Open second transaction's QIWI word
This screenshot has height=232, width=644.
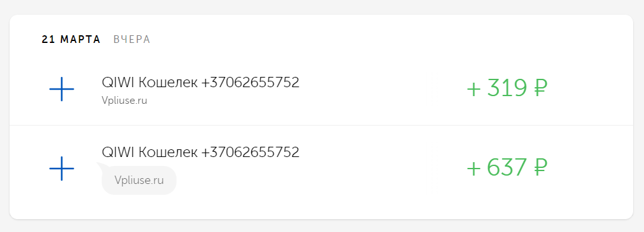(x=118, y=153)
